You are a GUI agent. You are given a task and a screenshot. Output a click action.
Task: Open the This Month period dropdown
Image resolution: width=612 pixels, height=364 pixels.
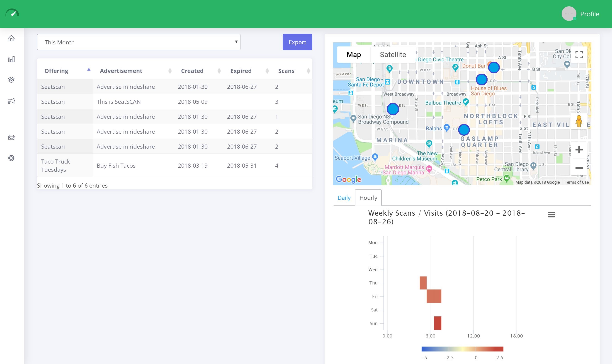[x=139, y=42]
